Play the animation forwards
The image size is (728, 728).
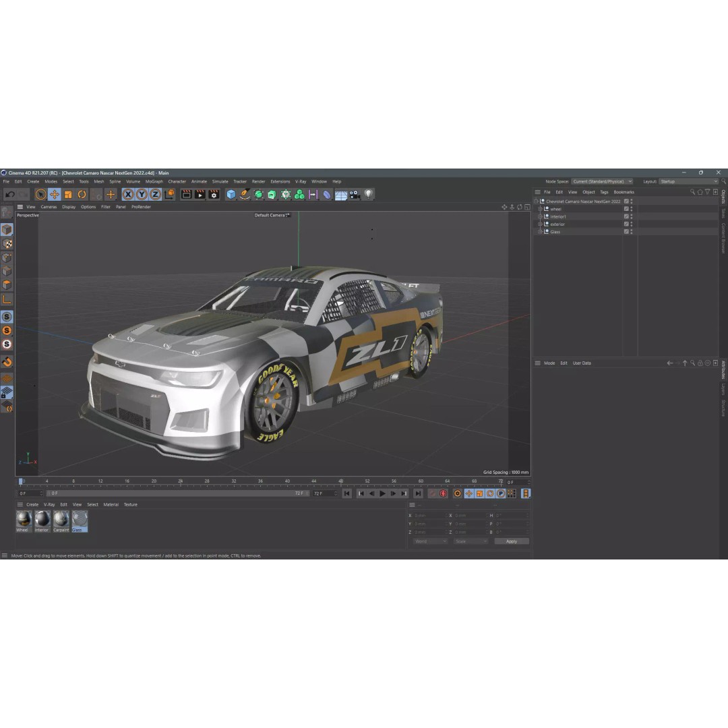pos(383,493)
